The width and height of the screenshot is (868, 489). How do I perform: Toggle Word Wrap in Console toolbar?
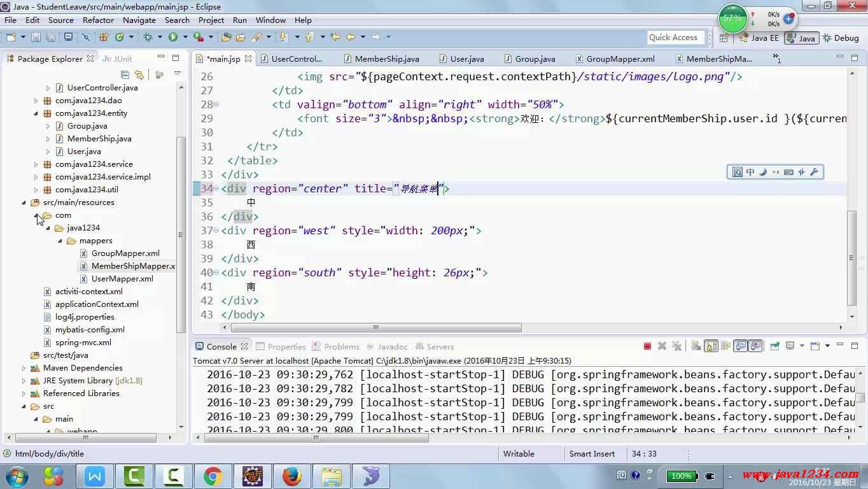tap(725, 346)
